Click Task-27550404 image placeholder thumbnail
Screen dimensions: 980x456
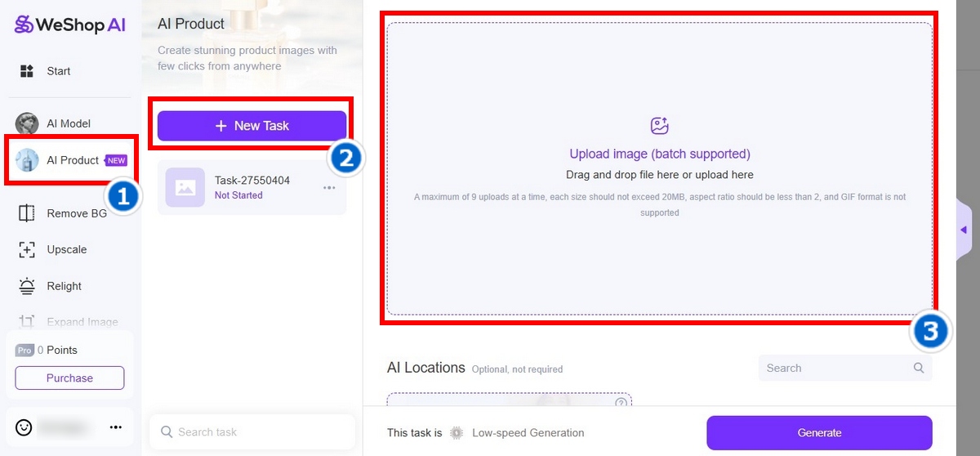(185, 187)
